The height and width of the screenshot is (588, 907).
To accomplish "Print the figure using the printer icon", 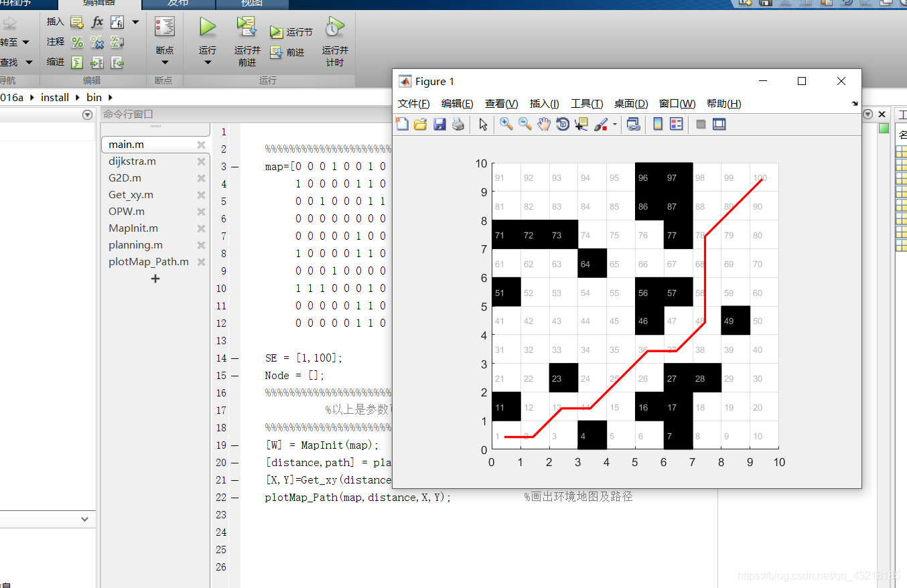I will 458,124.
